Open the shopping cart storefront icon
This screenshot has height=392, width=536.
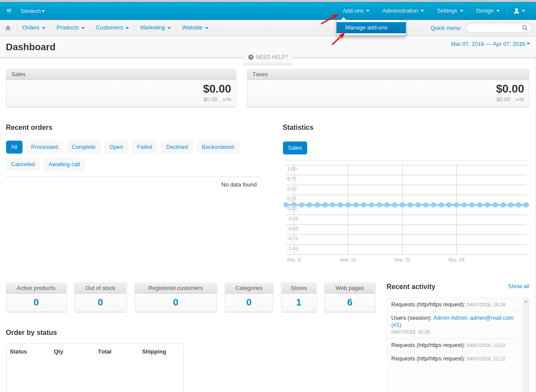click(9, 11)
